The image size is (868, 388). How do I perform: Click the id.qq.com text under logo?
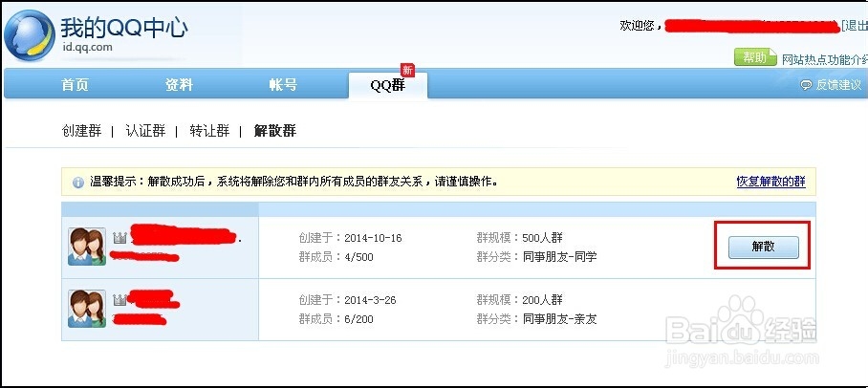[87, 47]
